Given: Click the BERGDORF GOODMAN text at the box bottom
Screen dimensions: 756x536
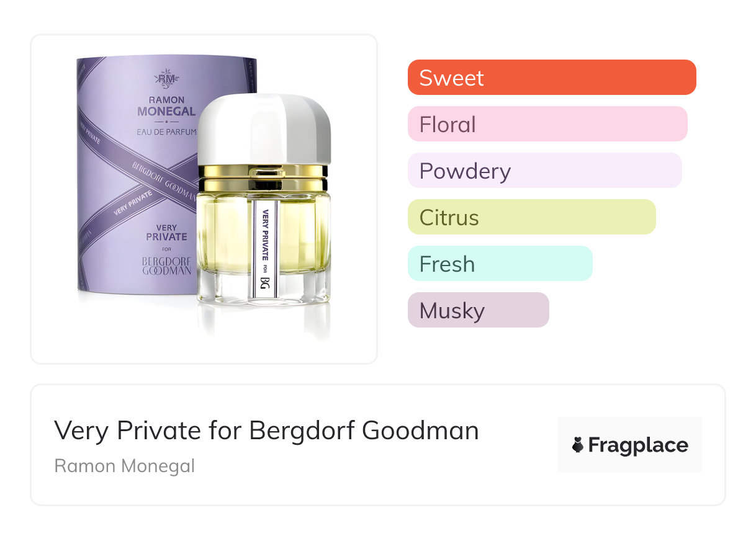Looking at the screenshot, I should coord(166,265).
